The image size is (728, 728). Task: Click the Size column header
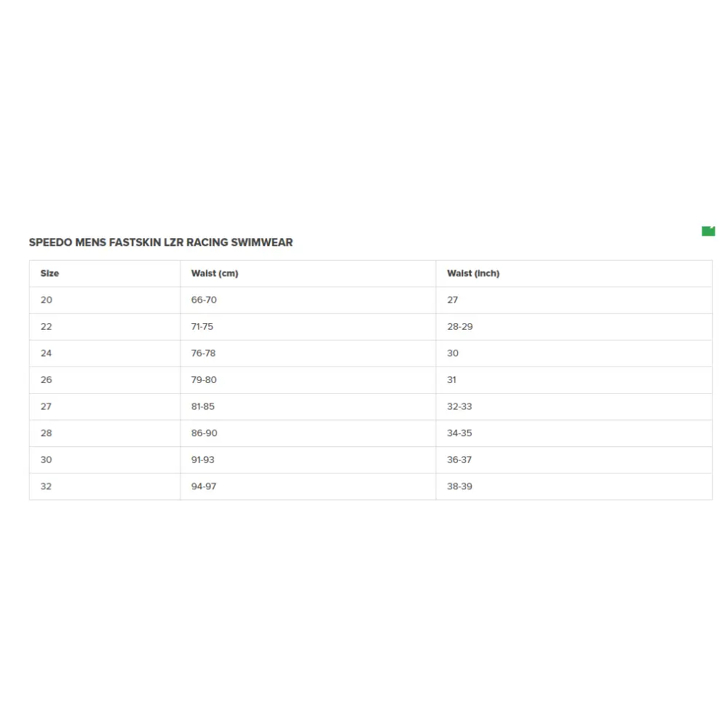click(x=50, y=274)
